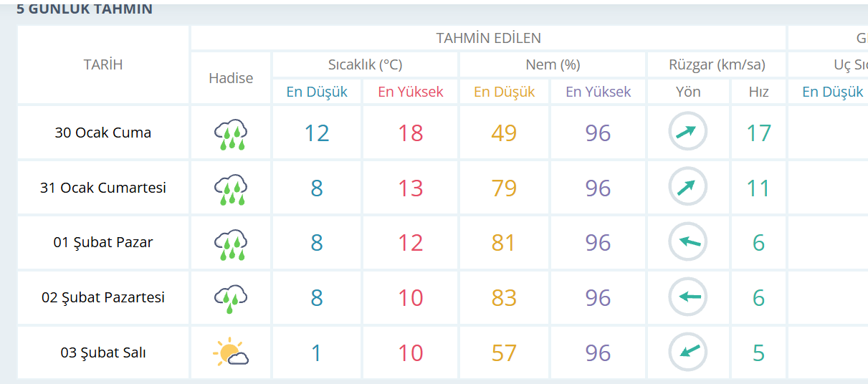The width and height of the screenshot is (868, 384).
Task: Click wind direction arrow for 01 Şubat Pazar
Action: (x=687, y=242)
